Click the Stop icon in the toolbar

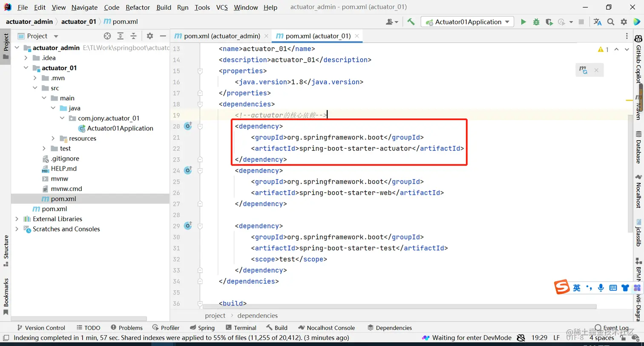click(x=581, y=22)
